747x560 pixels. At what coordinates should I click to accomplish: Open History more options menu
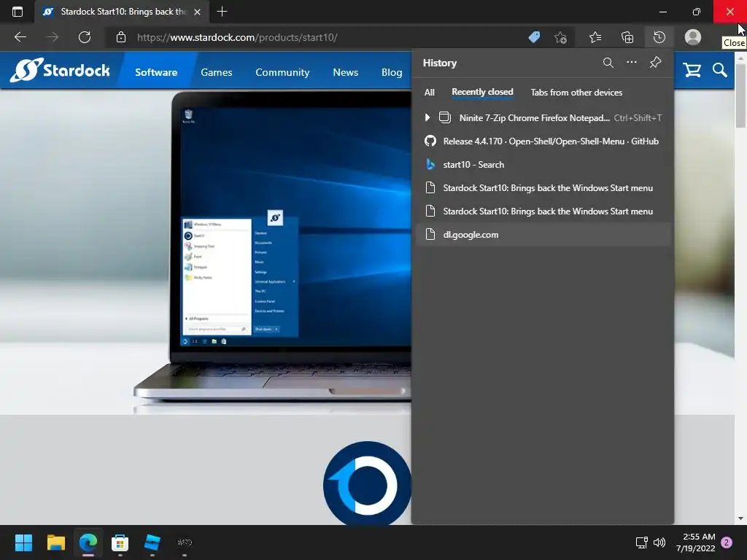tap(632, 63)
